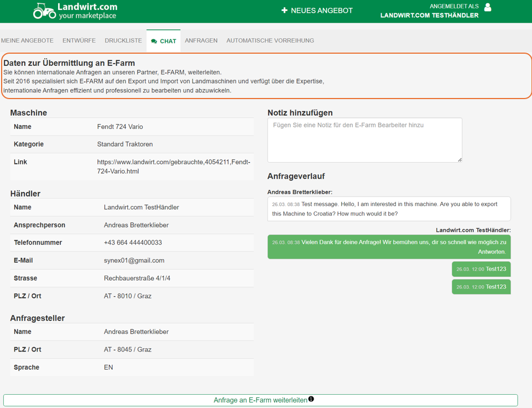This screenshot has width=532, height=408.
Task: Click the email synex01@gmail.com
Action: pyautogui.click(x=134, y=261)
